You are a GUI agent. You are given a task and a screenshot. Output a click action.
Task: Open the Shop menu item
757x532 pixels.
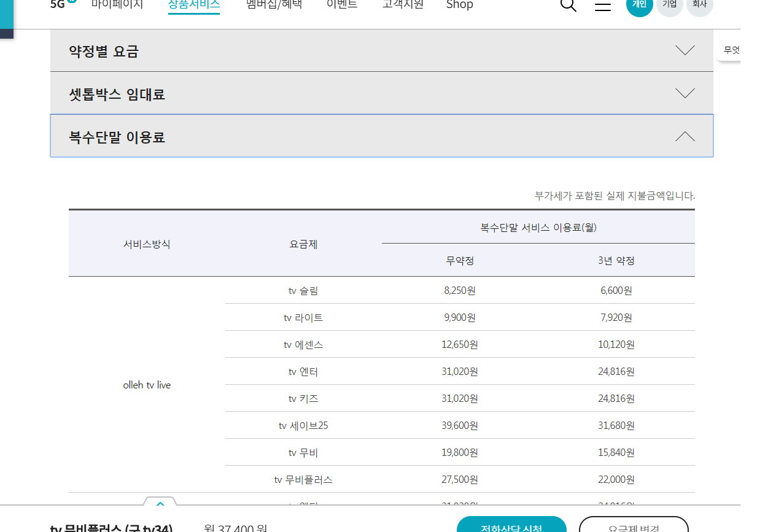[459, 5]
